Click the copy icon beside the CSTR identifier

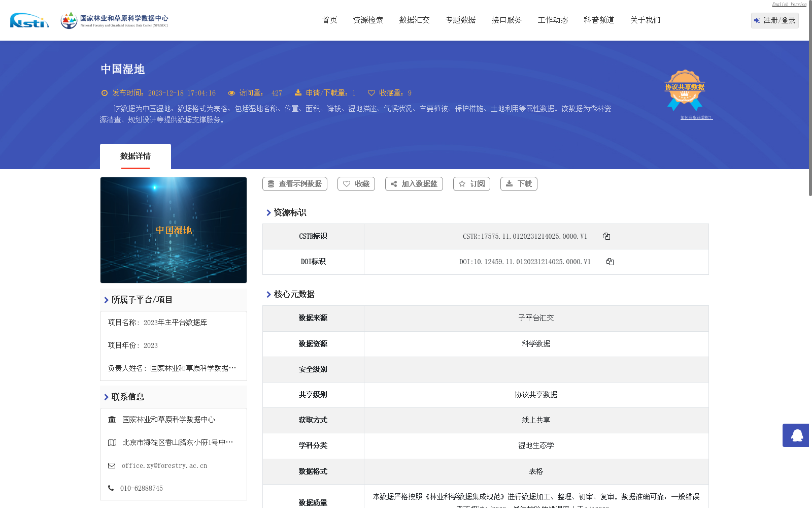(606, 236)
